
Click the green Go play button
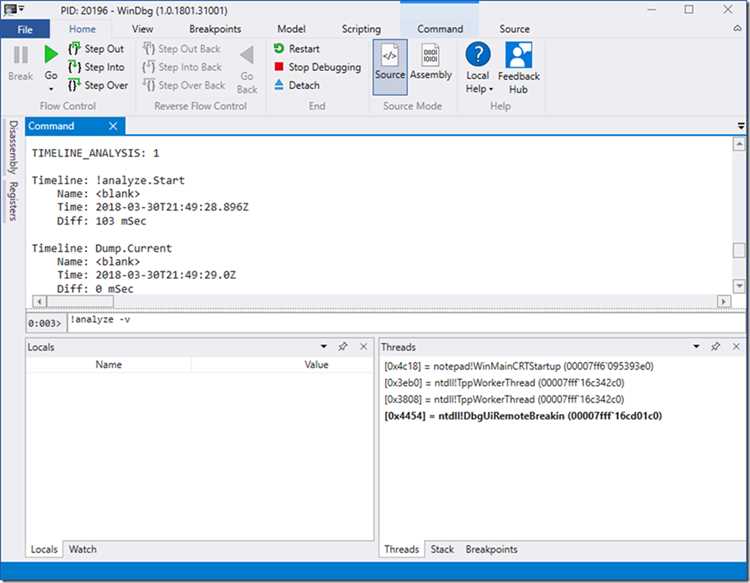click(51, 54)
